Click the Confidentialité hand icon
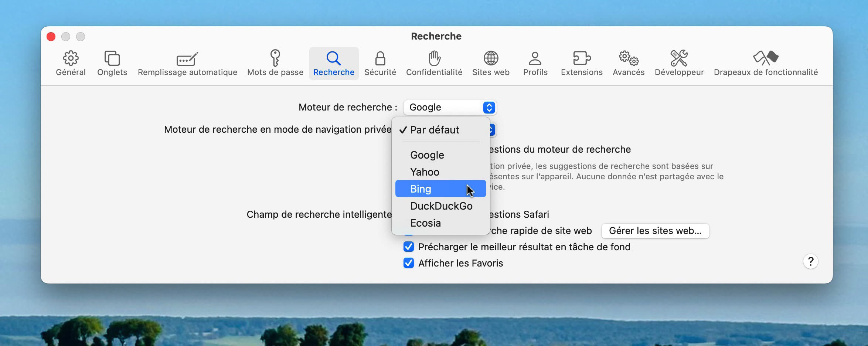Viewport: 868px width, 346px height. pyautogui.click(x=434, y=63)
